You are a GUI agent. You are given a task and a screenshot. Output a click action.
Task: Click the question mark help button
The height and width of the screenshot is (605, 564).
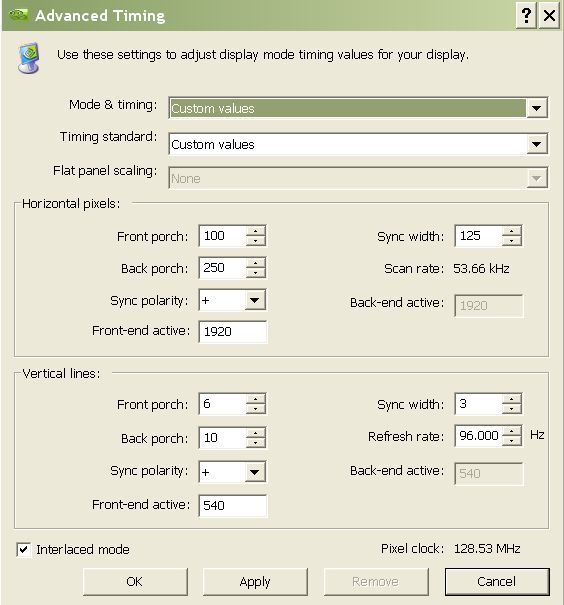[x=526, y=15]
